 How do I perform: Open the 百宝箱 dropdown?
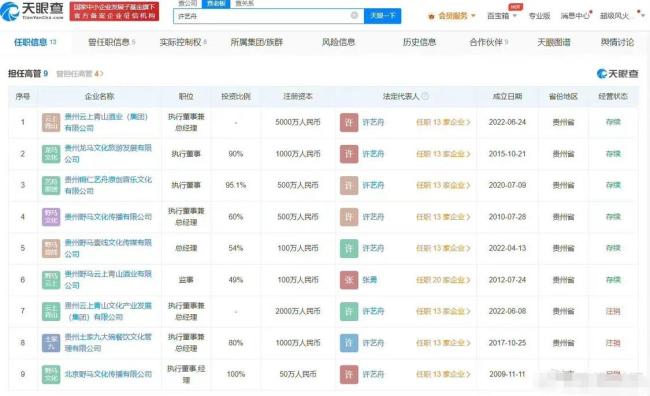tap(502, 16)
